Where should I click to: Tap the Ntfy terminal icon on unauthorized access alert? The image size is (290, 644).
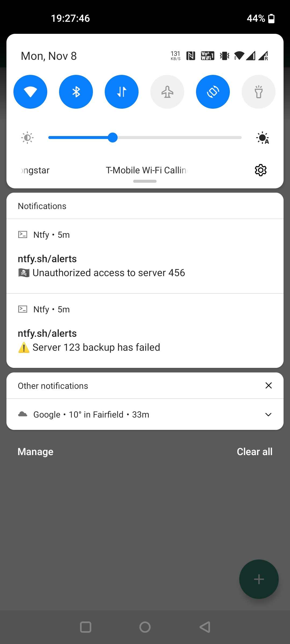point(23,235)
